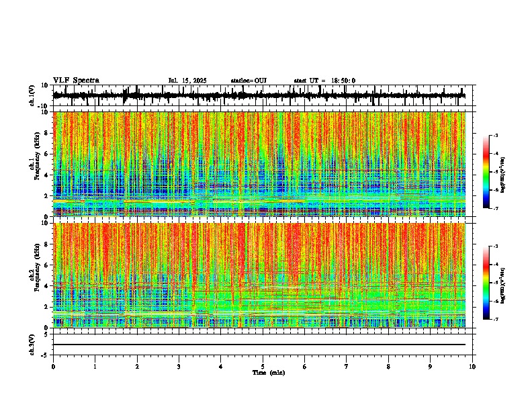Click time axis tick label "0"

53,367
